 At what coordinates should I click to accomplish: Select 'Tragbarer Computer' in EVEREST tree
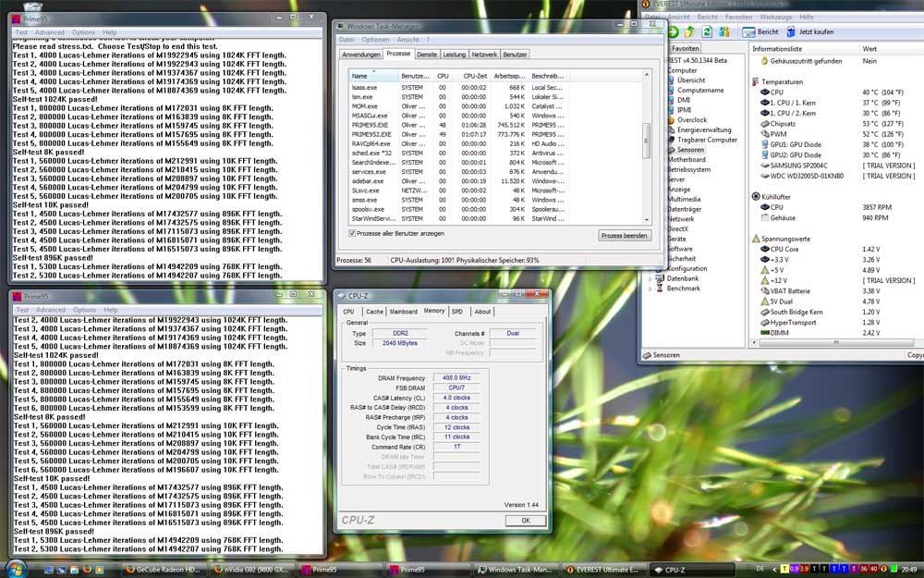(707, 140)
